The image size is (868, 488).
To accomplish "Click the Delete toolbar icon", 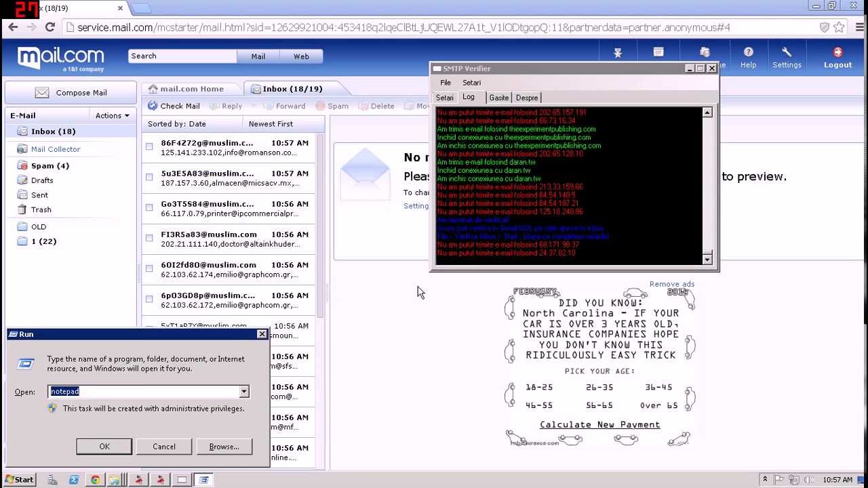I will tap(363, 106).
